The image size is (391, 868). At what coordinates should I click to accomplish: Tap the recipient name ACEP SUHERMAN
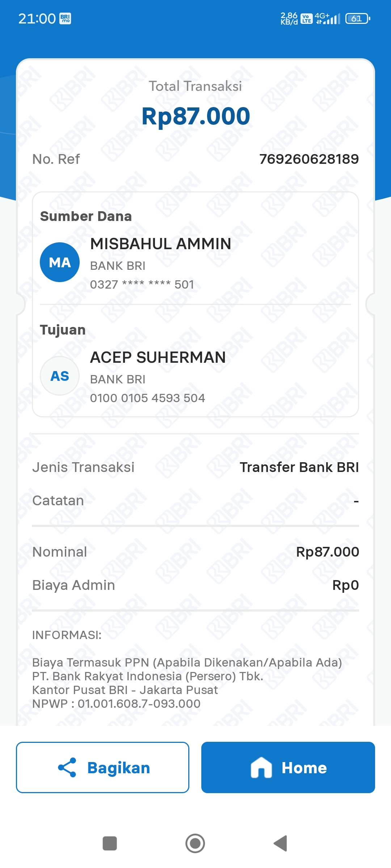click(158, 357)
